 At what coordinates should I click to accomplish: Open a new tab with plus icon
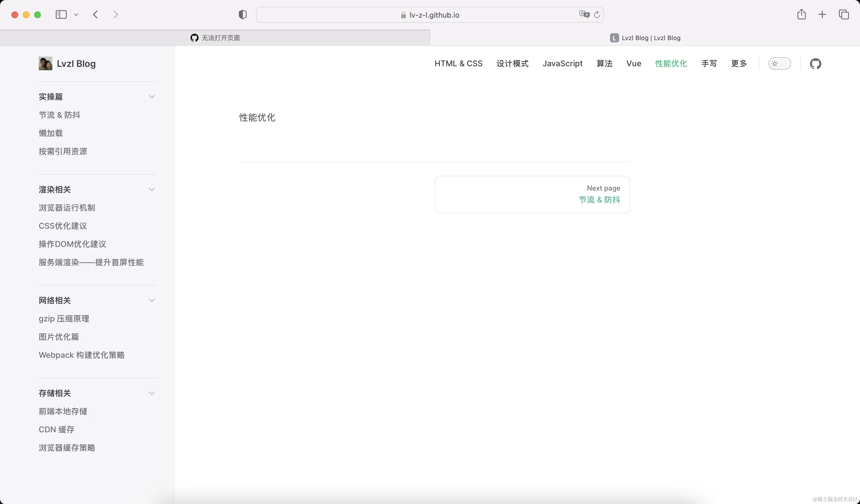tap(822, 15)
